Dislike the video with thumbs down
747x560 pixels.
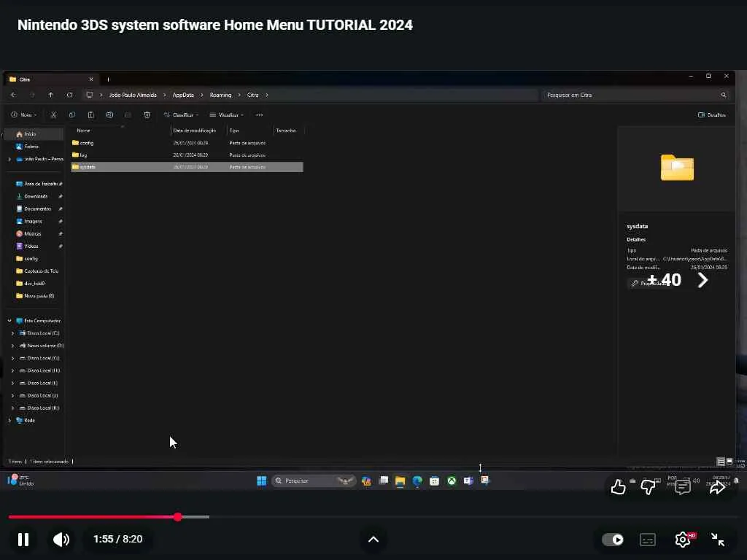648,486
